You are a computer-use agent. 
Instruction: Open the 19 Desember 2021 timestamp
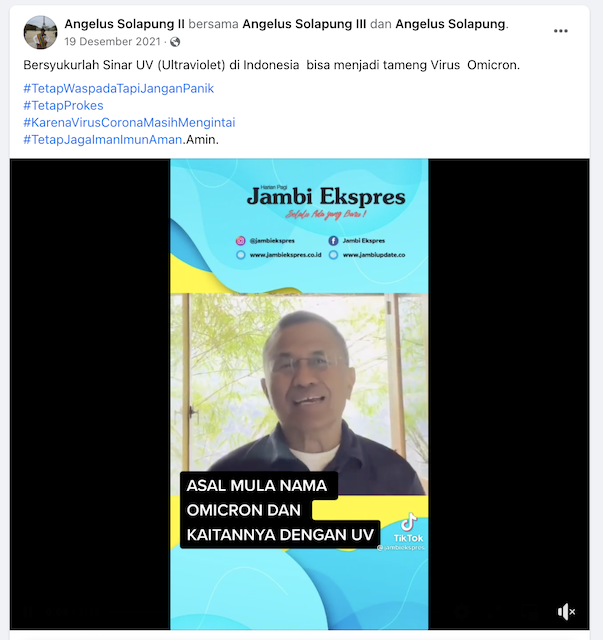[x=113, y=42]
